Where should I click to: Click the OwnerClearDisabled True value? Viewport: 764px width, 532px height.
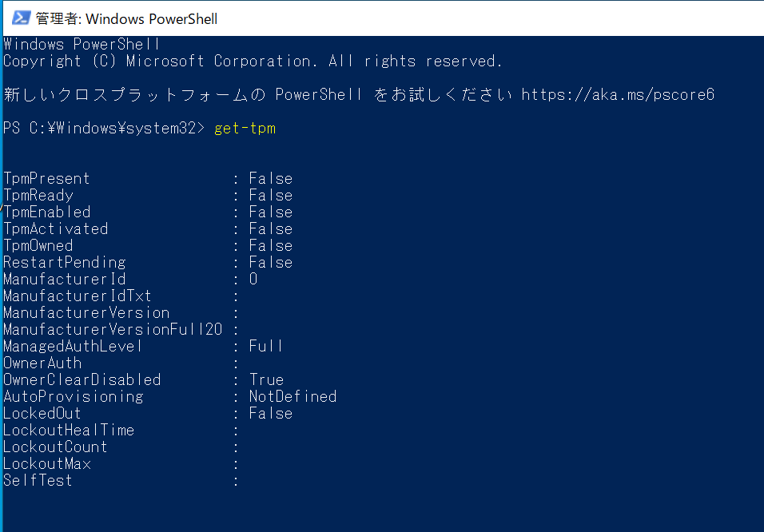pyautogui.click(x=267, y=380)
